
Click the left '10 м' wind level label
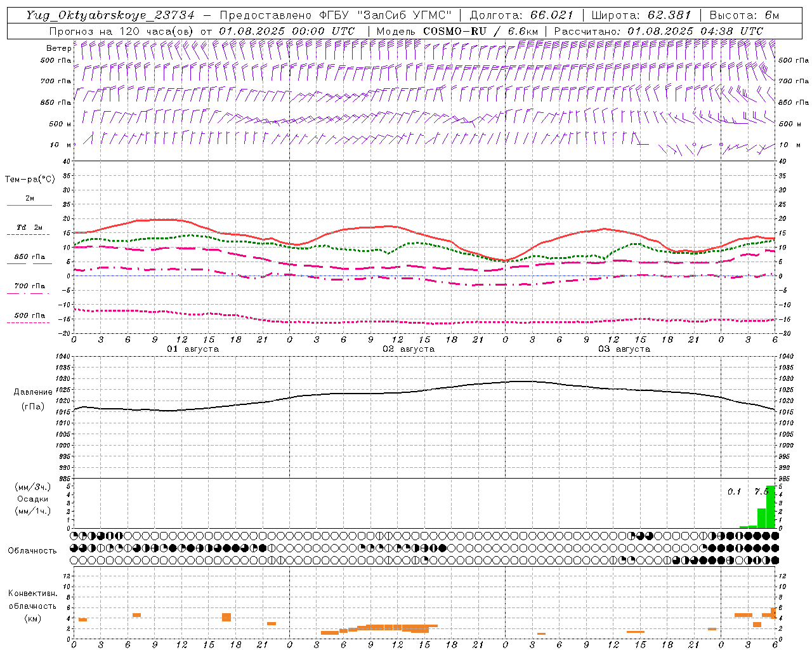pyautogui.click(x=61, y=145)
